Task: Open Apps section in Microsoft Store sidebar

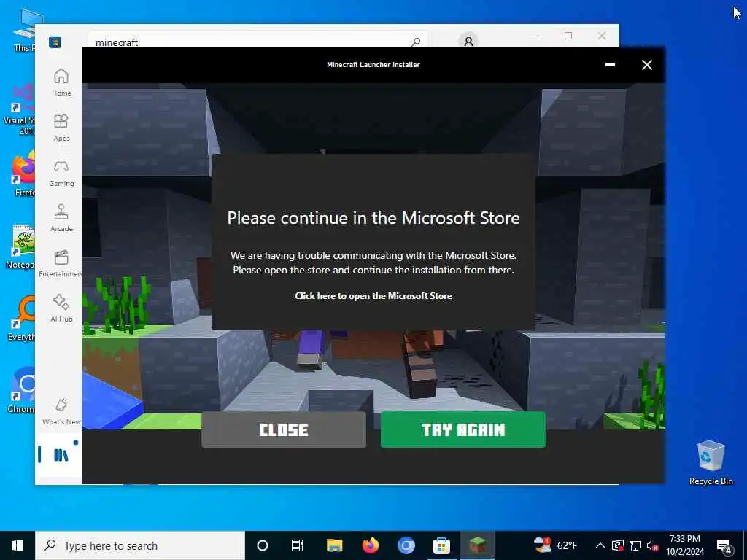Action: click(61, 128)
